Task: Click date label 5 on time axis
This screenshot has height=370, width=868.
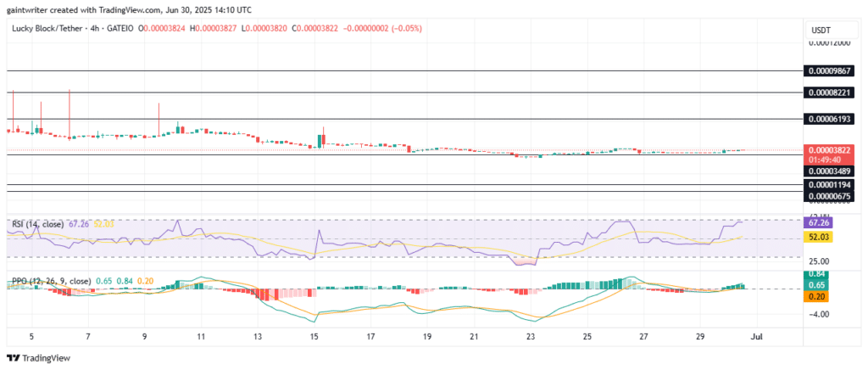Action: [x=31, y=336]
